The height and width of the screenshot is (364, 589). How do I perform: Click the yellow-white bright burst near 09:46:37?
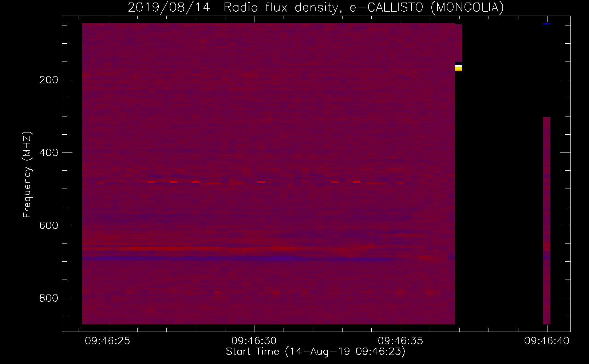[x=459, y=68]
